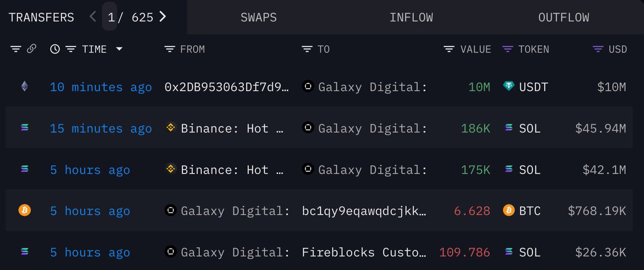Screen dimensions: 644x270
Task: Click the link icon in header row
Action: (31, 49)
